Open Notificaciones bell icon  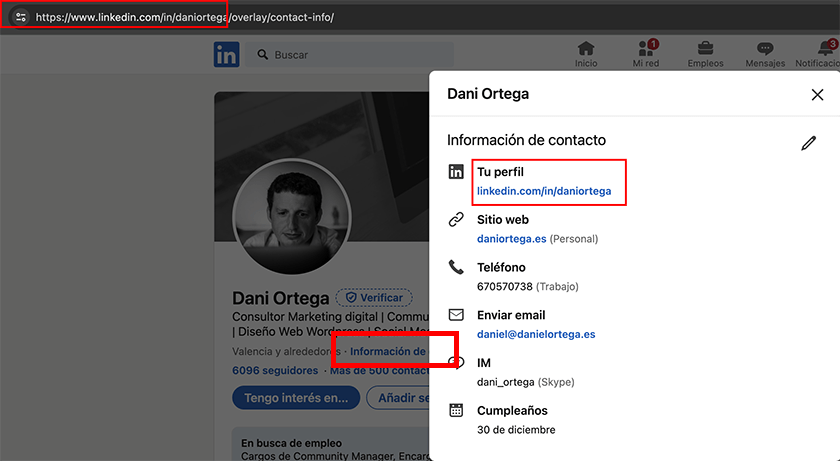[825, 49]
